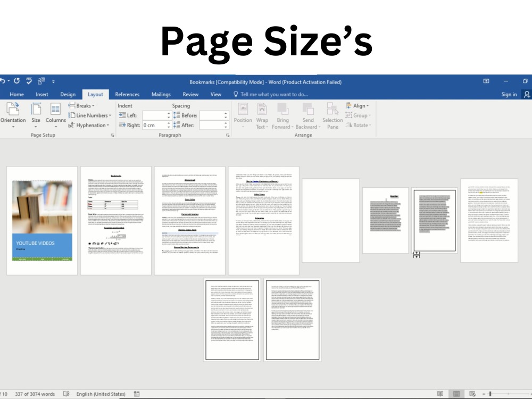Select the Layout tab

pyautogui.click(x=95, y=94)
